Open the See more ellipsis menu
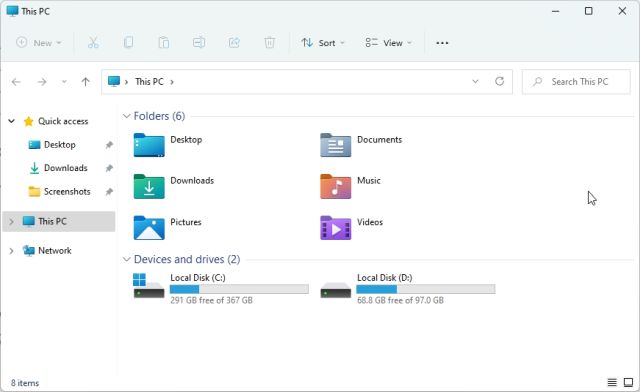The height and width of the screenshot is (392, 640). [x=442, y=43]
